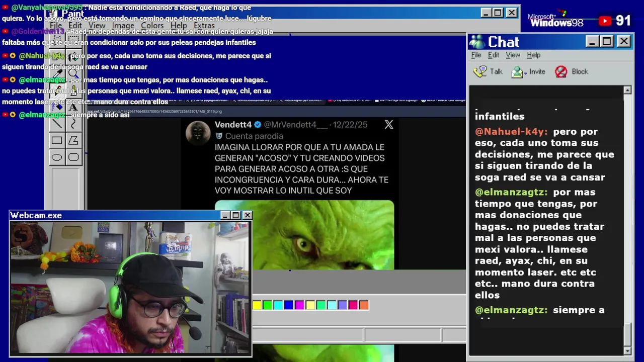Choose the Fill With Color bucket tool

click(73, 56)
